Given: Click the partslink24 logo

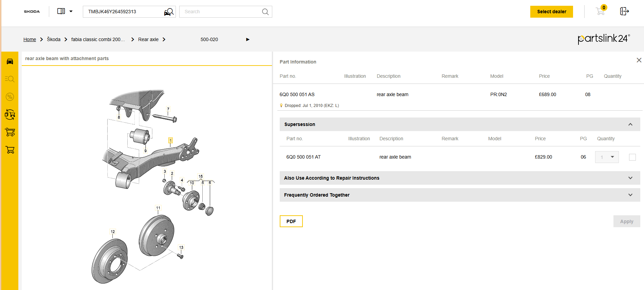Looking at the screenshot, I should click(x=604, y=39).
